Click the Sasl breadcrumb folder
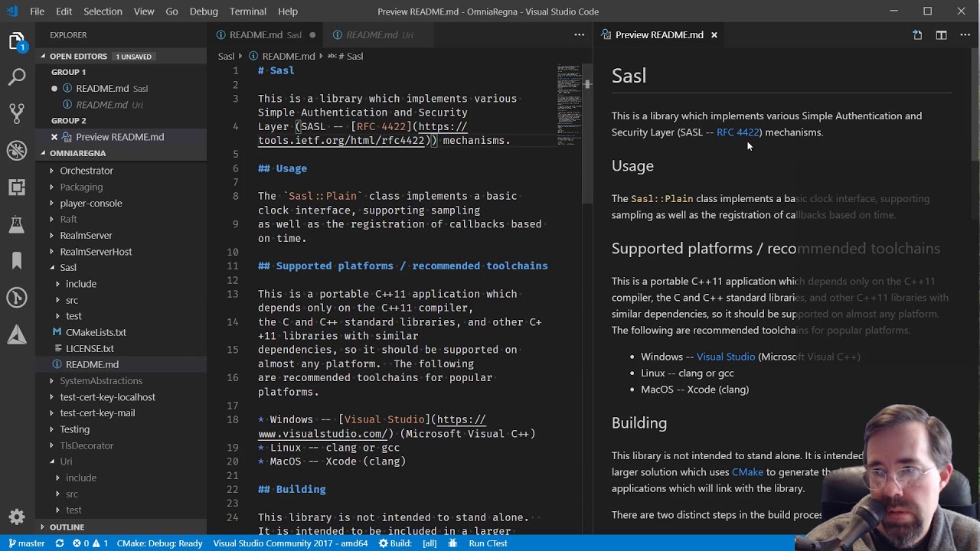980x551 pixels. (226, 56)
